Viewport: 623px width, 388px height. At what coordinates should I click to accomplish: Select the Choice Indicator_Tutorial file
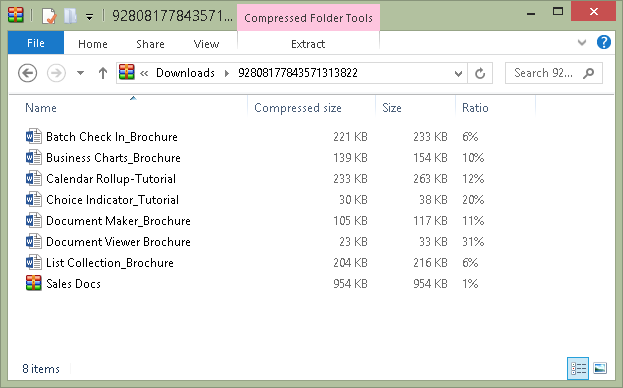(112, 200)
